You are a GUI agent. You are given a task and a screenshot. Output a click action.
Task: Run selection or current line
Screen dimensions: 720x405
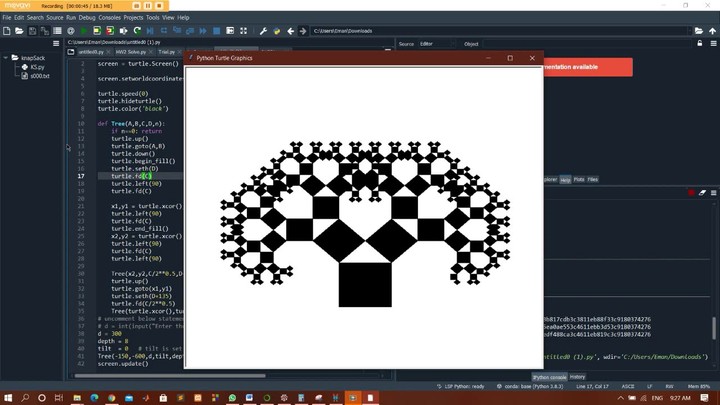(124, 31)
